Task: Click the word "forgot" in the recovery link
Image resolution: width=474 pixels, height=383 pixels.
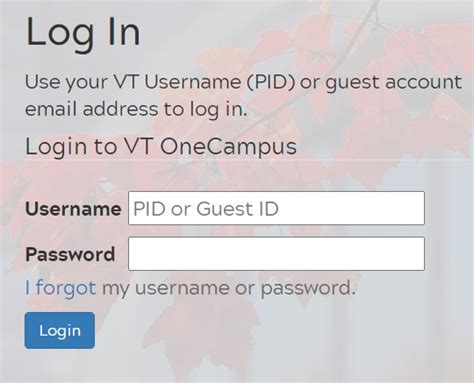Action: [x=66, y=288]
